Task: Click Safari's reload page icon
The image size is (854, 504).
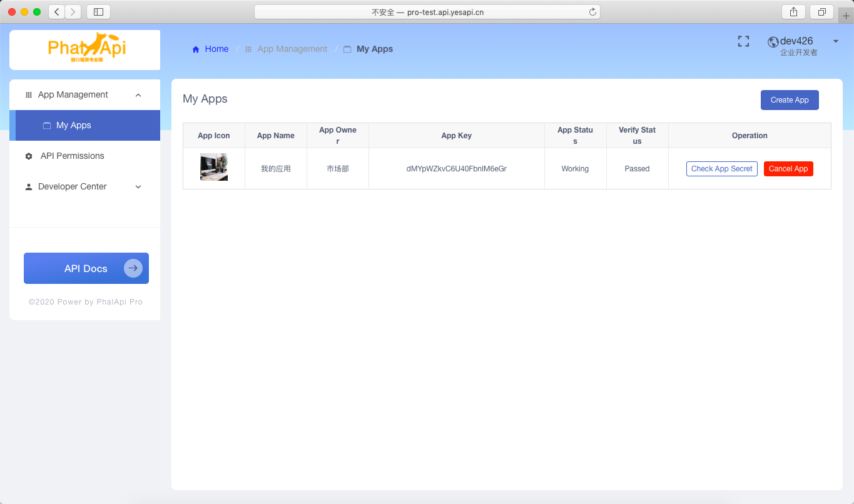Action: click(x=592, y=12)
